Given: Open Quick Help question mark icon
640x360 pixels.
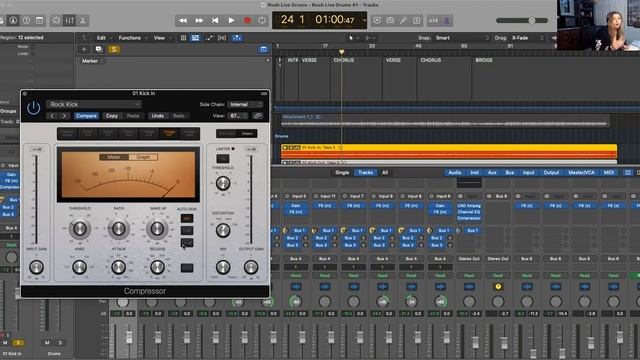Looking at the screenshot, I should click(x=26, y=20).
